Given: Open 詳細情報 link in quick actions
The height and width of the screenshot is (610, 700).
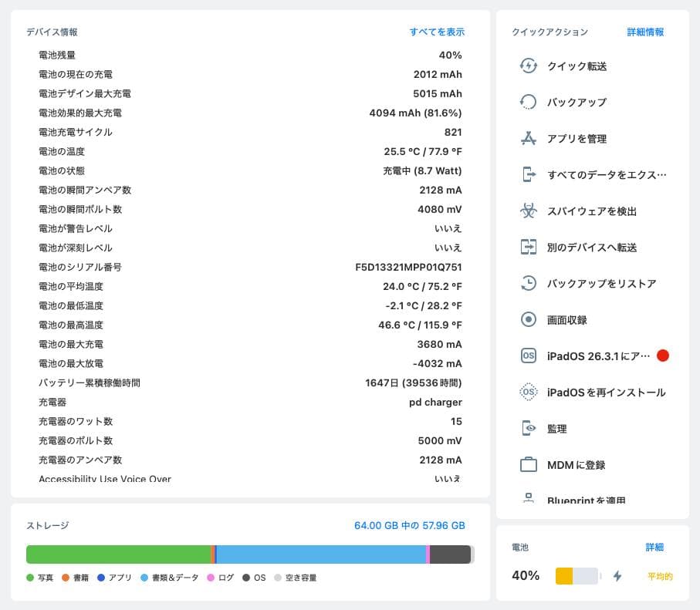Looking at the screenshot, I should click(x=645, y=32).
